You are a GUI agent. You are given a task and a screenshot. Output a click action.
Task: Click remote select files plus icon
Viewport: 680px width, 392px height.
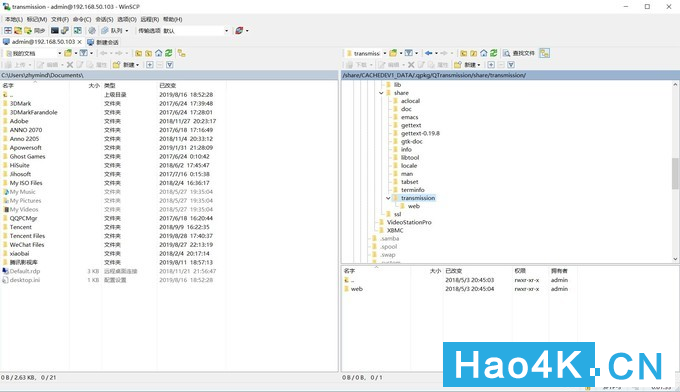pyautogui.click(x=491, y=65)
